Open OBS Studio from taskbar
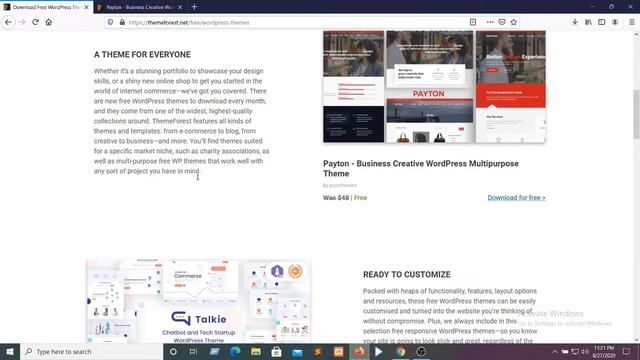 pos(421,351)
